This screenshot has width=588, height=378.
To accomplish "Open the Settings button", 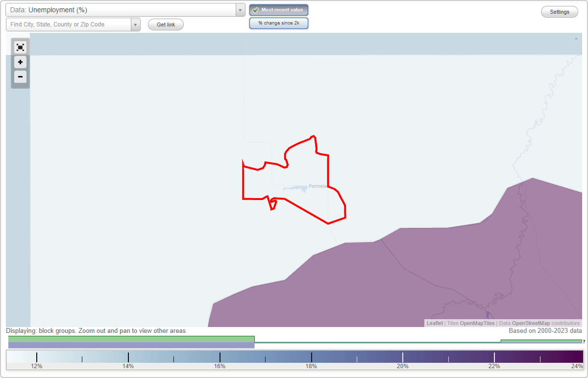I will [x=560, y=12].
